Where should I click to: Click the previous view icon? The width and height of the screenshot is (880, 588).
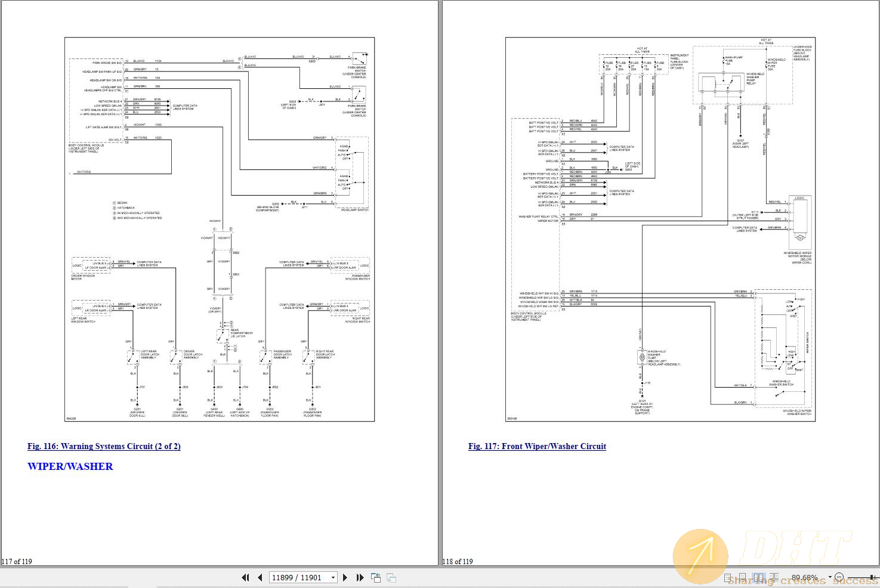click(376, 577)
